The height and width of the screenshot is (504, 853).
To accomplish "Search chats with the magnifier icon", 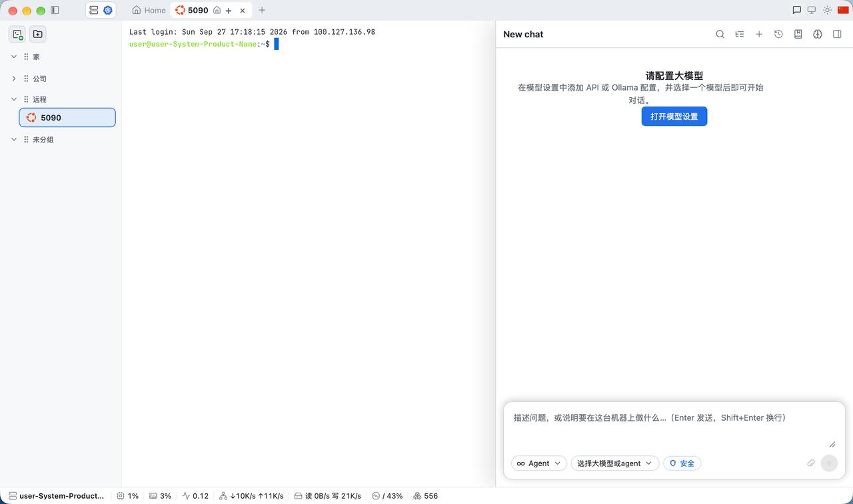I will pyautogui.click(x=720, y=34).
